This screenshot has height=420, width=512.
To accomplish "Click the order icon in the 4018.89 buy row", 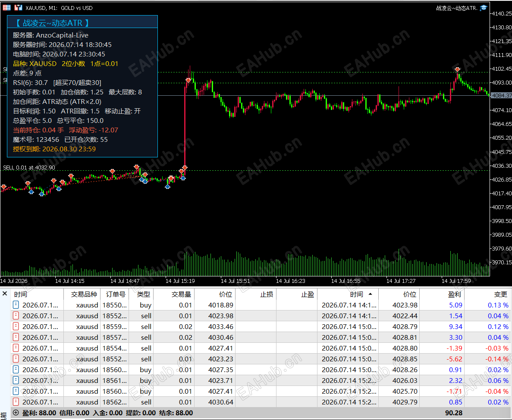I will (16, 305).
